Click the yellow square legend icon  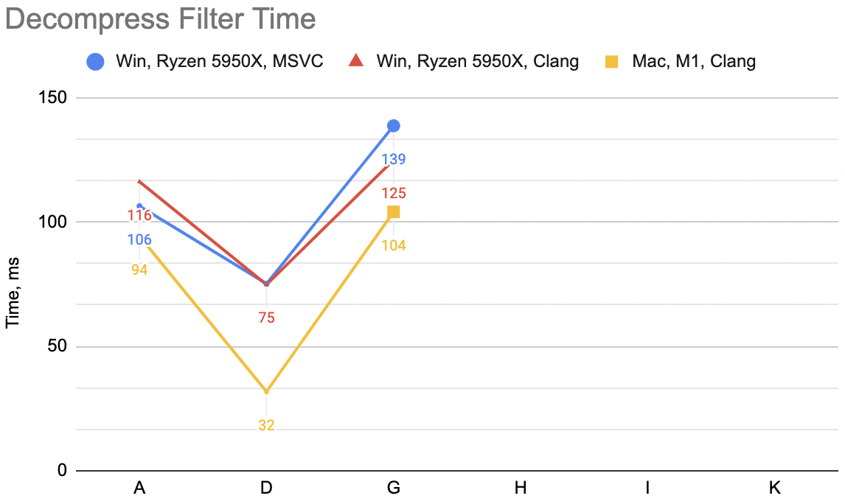pyautogui.click(x=612, y=61)
